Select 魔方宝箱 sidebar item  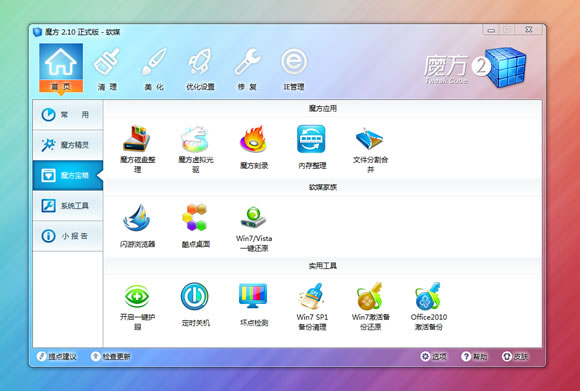(x=68, y=175)
